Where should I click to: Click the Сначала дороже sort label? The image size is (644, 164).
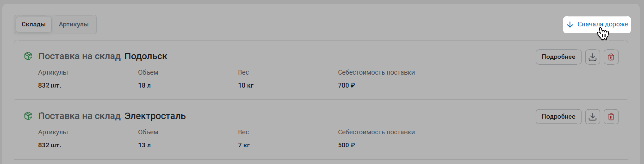click(x=602, y=24)
